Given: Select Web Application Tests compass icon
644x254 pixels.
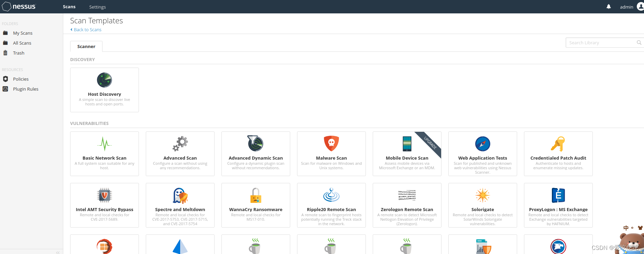Looking at the screenshot, I should pos(483,144).
